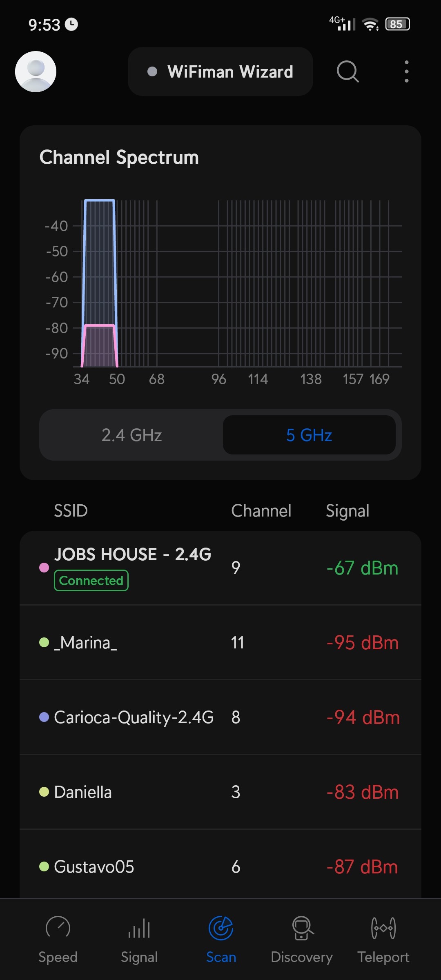
Task: Tap the pink dot beside JOBS HOUSE
Action: [44, 568]
